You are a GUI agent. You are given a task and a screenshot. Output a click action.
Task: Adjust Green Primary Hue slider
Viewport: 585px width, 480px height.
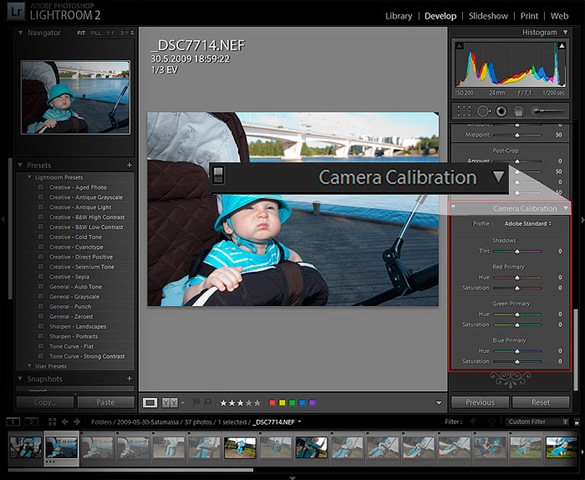(x=517, y=314)
